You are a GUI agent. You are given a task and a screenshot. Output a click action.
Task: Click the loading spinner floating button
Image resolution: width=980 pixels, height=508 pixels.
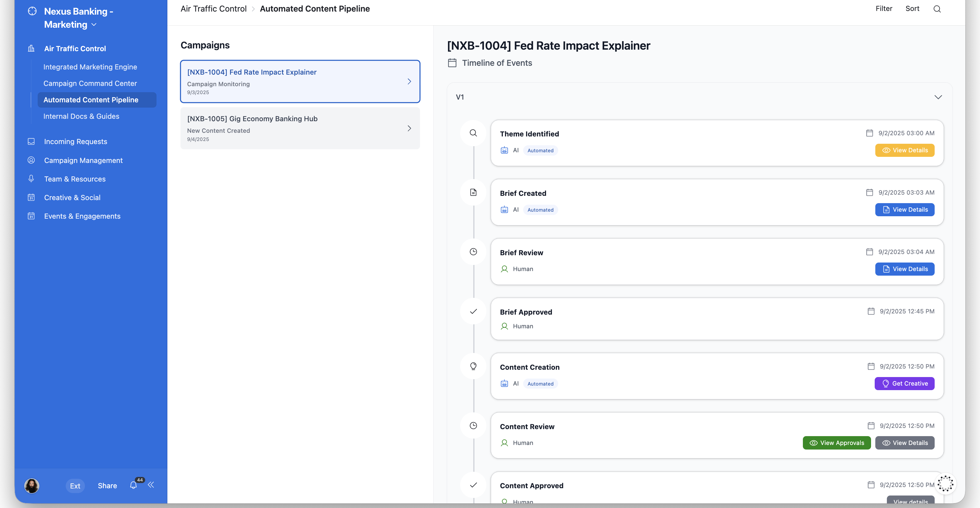(945, 483)
